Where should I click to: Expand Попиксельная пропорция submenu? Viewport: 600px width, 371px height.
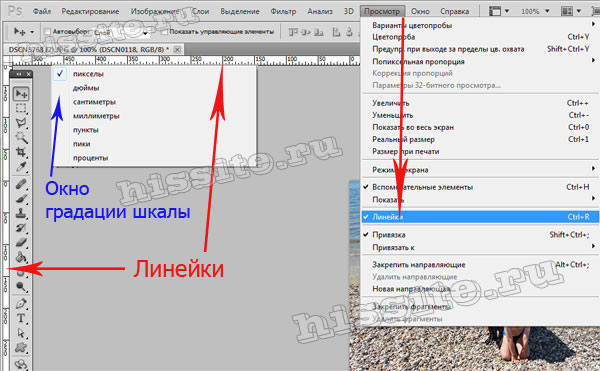(x=480, y=61)
